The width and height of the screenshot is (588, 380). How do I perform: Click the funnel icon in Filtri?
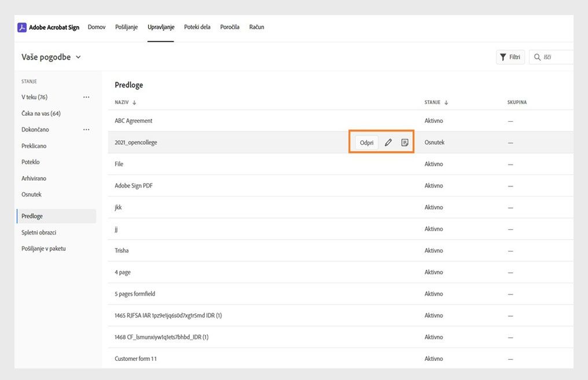[x=503, y=57]
